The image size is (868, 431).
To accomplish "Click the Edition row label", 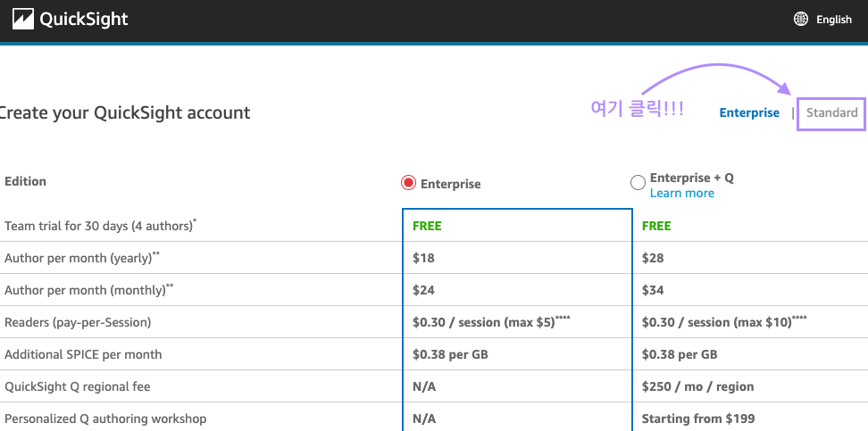I will 26,181.
